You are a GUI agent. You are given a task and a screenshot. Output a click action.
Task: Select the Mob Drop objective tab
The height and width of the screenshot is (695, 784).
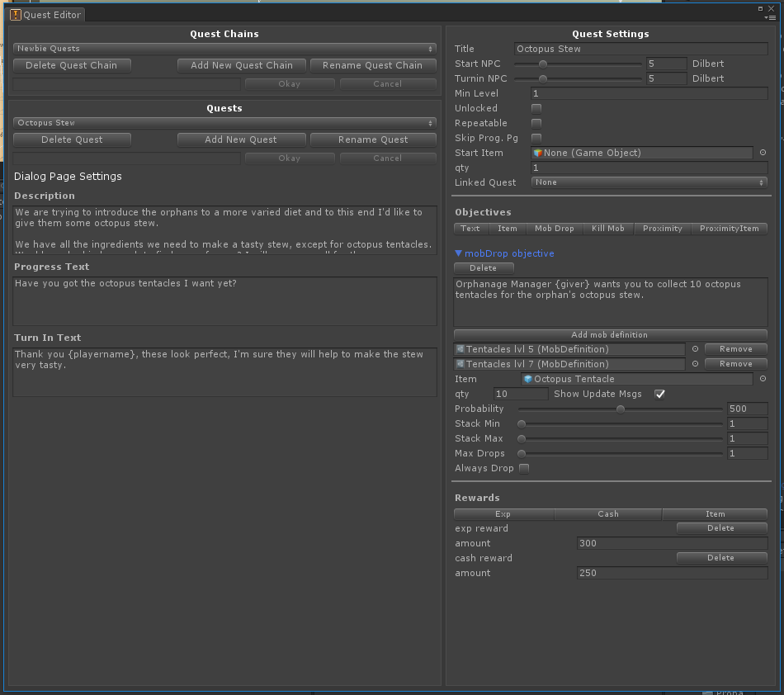tap(555, 229)
